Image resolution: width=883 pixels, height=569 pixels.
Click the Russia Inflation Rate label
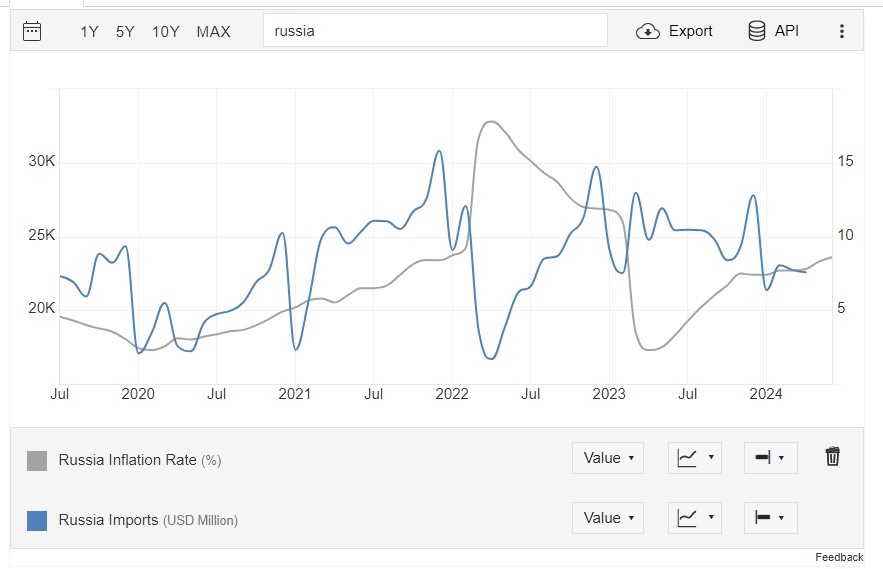click(x=127, y=460)
